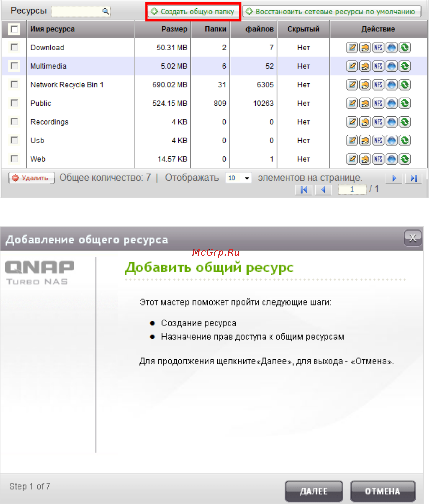Jump to the first page arrow
This screenshot has width=429, height=504.
tap(304, 190)
